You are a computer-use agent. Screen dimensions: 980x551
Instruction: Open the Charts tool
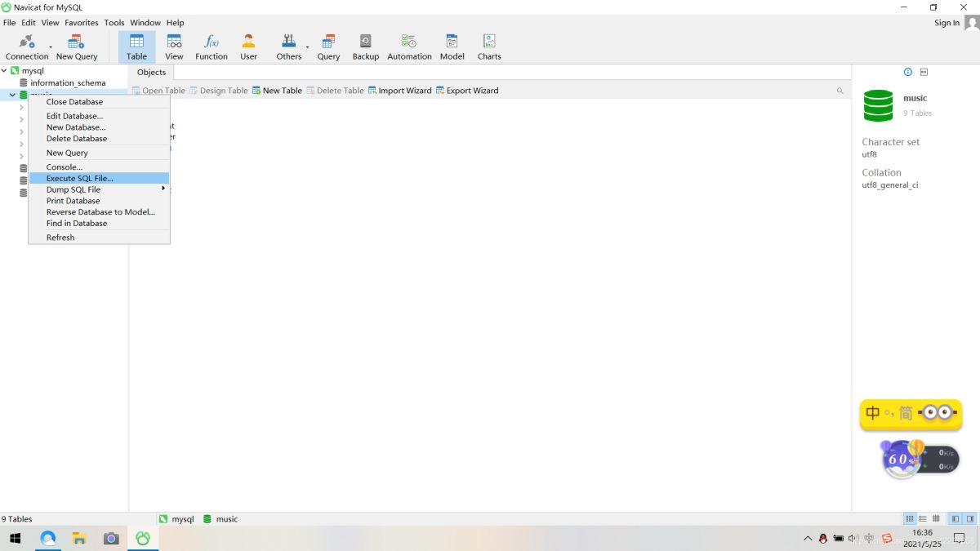pos(489,47)
